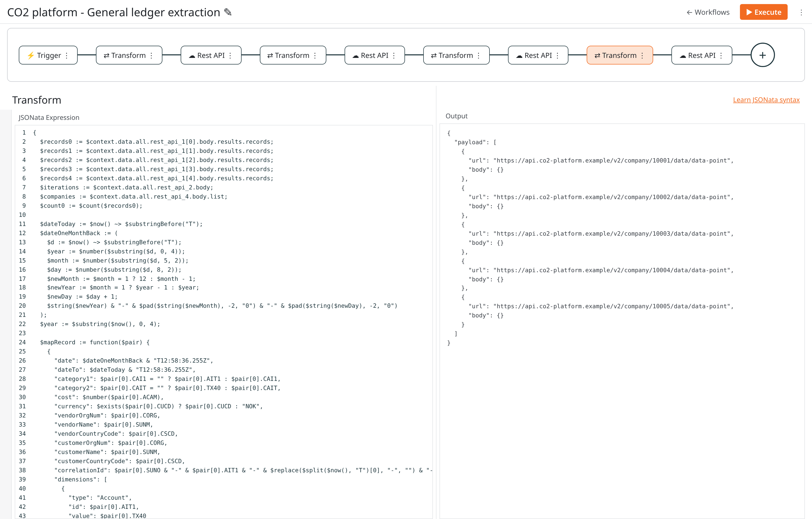This screenshot has width=812, height=519.
Task: Click the pencil icon to rename the workflow
Action: (x=228, y=12)
